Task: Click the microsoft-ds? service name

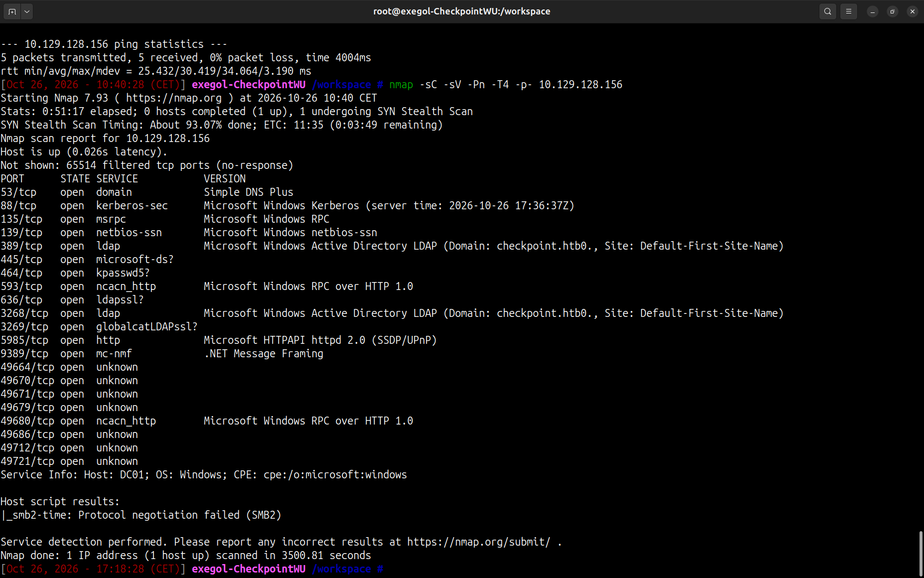Action: click(135, 260)
